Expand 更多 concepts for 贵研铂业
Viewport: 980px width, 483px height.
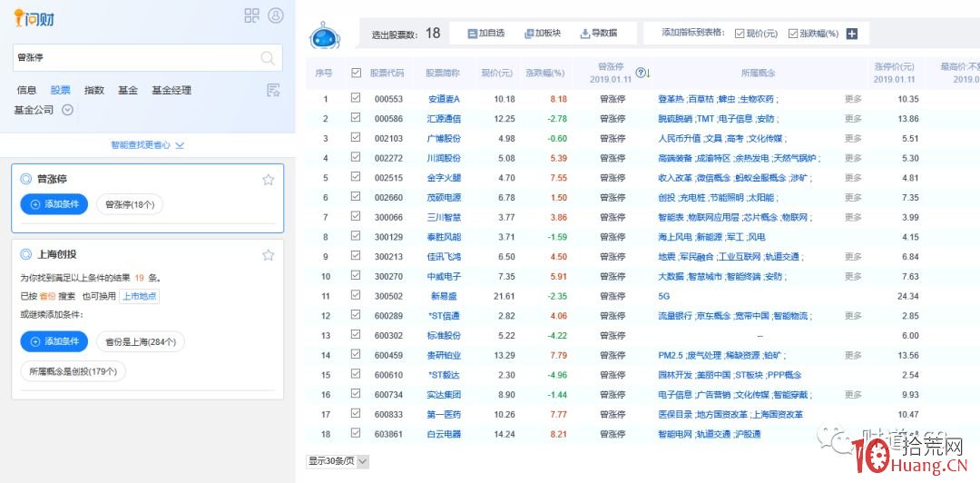[853, 355]
